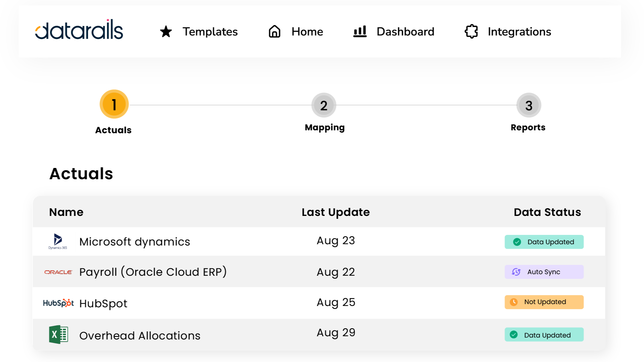Viewport: 644px width, 362px height.
Task: Click the Auto Sync sync-arrows icon
Action: click(516, 272)
